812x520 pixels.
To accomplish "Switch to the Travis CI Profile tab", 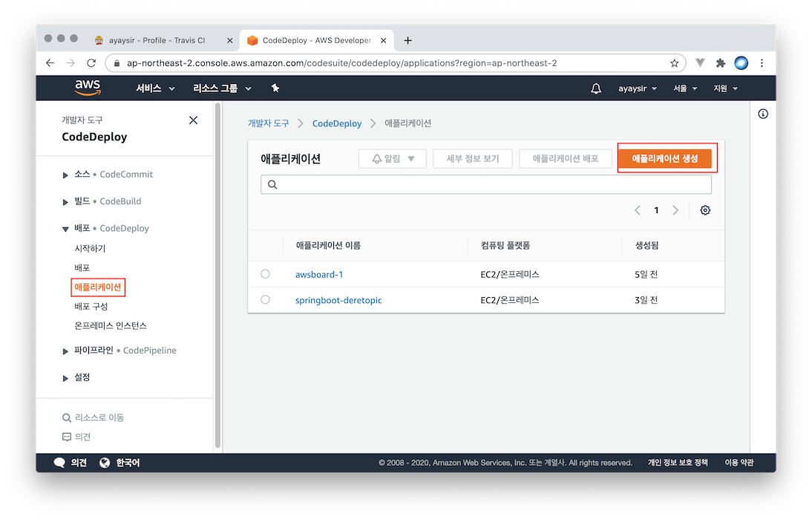I will (156, 40).
